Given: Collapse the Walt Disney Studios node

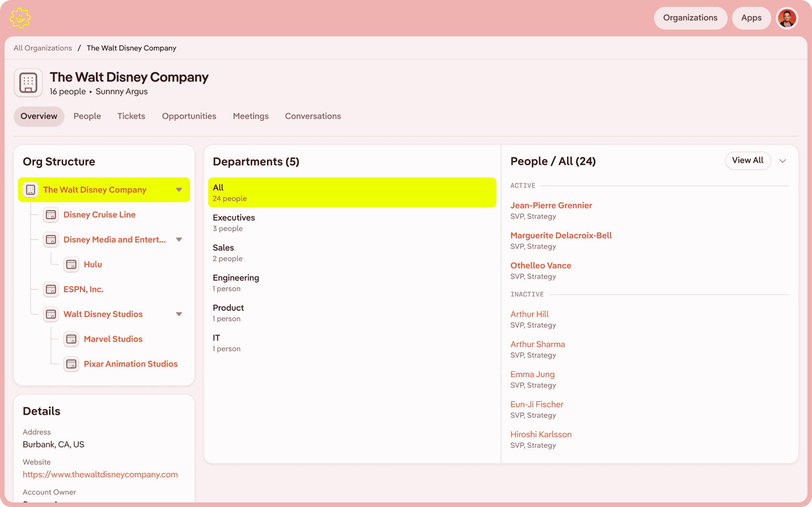Looking at the screenshot, I should click(179, 314).
